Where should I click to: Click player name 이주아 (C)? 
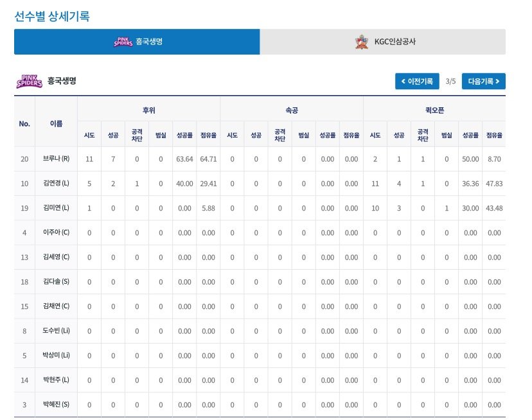pos(56,232)
